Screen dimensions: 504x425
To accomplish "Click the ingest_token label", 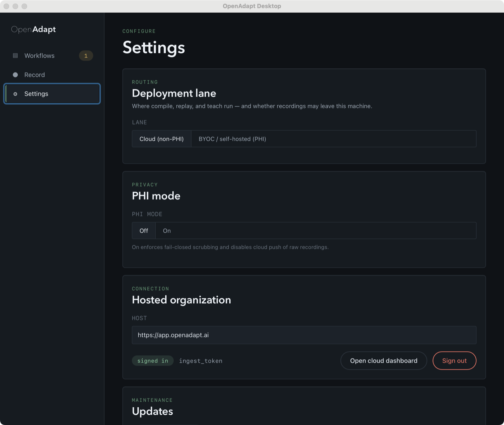I will coord(201,361).
